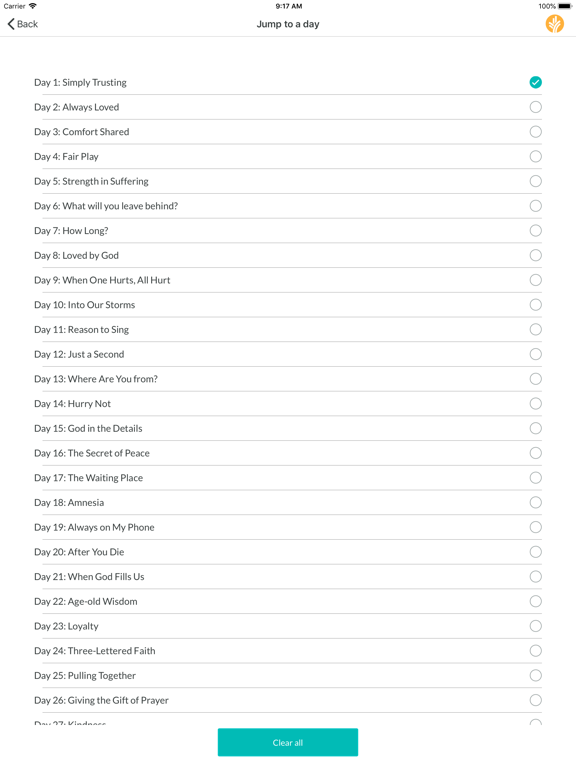
Task: Open Day 24: Three-Lettered Faith
Action: pos(288,651)
